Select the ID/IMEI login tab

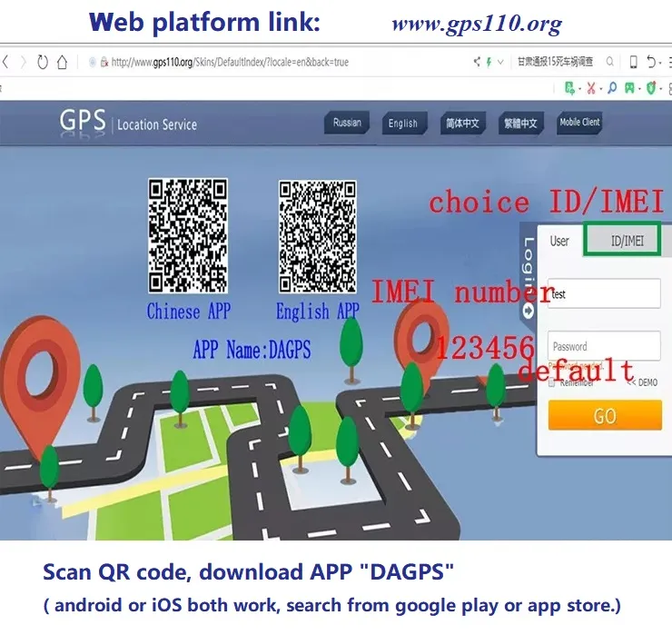[622, 239]
